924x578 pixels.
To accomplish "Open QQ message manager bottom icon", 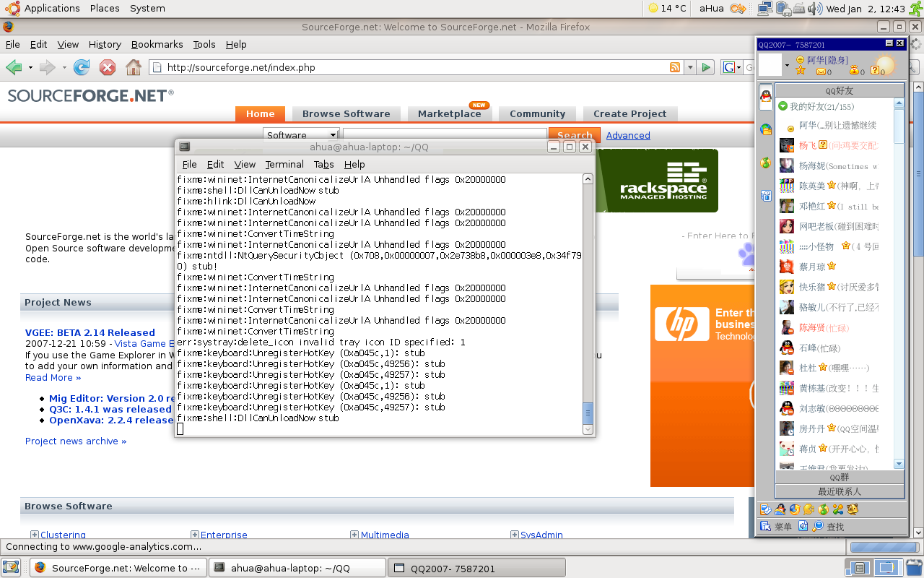I will coord(766,509).
